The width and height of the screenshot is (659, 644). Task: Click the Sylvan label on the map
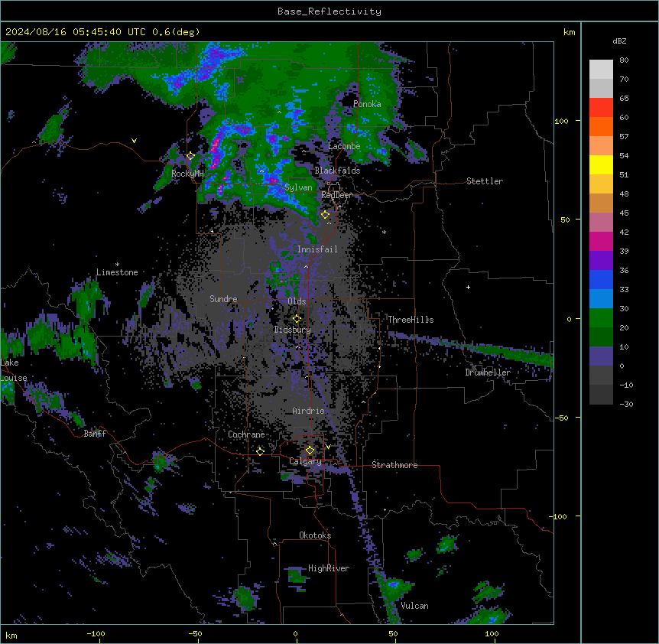[x=298, y=187]
